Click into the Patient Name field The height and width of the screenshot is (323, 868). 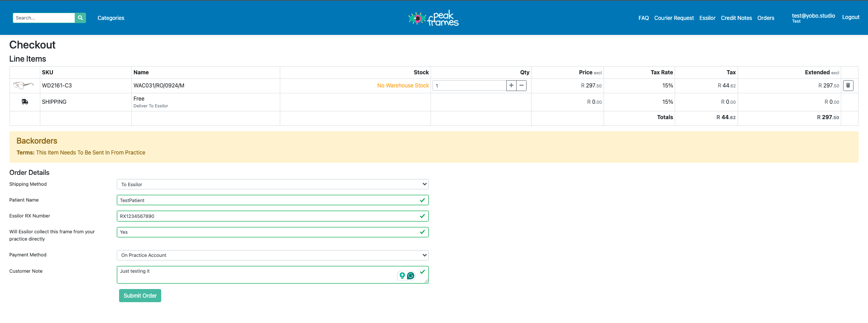point(267,200)
